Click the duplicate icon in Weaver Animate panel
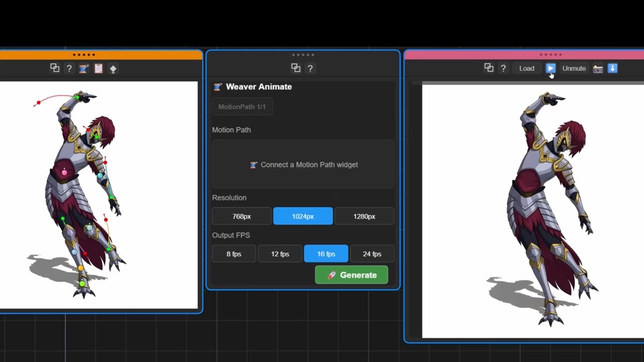This screenshot has width=644, height=362. pyautogui.click(x=296, y=68)
